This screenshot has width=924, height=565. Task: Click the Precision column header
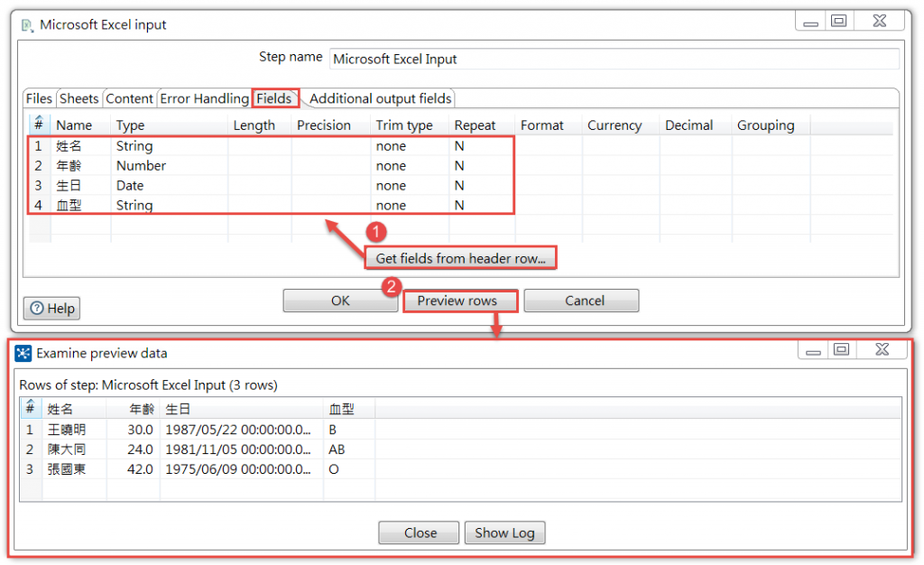click(x=331, y=125)
